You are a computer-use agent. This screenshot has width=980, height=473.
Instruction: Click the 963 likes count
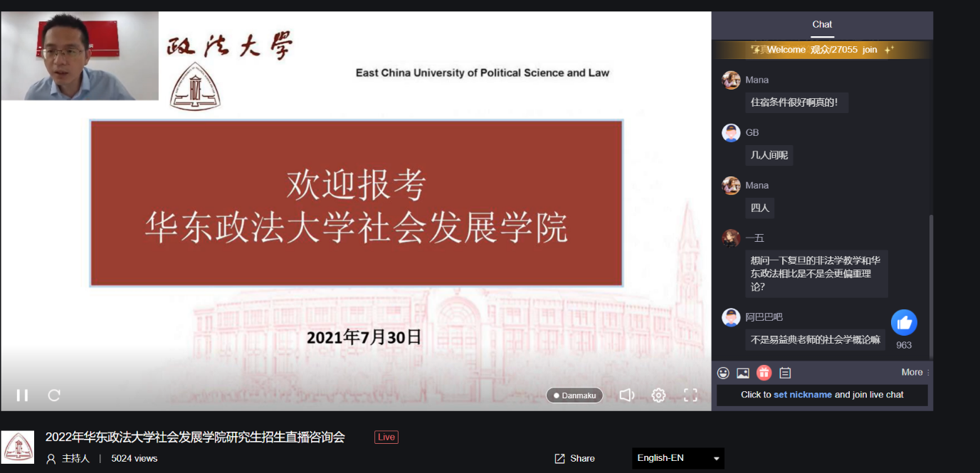904,345
